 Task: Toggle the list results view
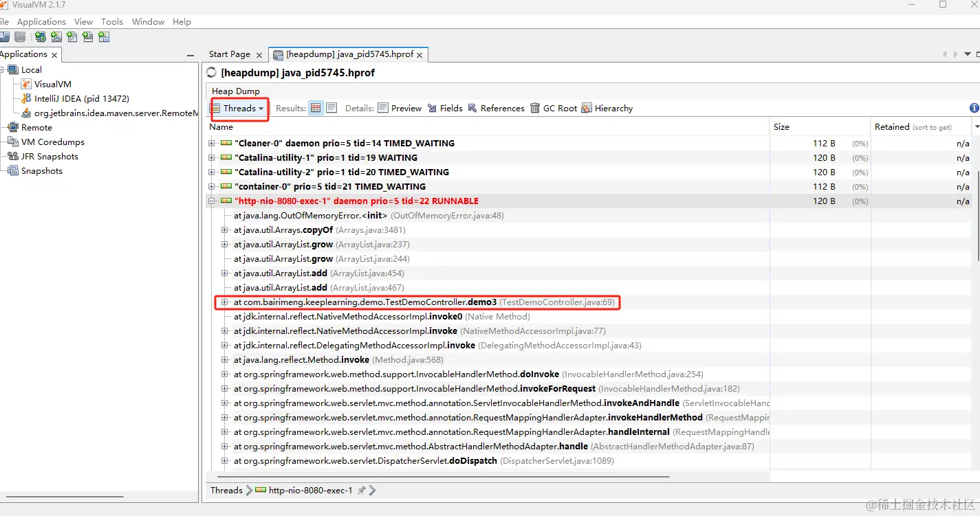point(331,108)
